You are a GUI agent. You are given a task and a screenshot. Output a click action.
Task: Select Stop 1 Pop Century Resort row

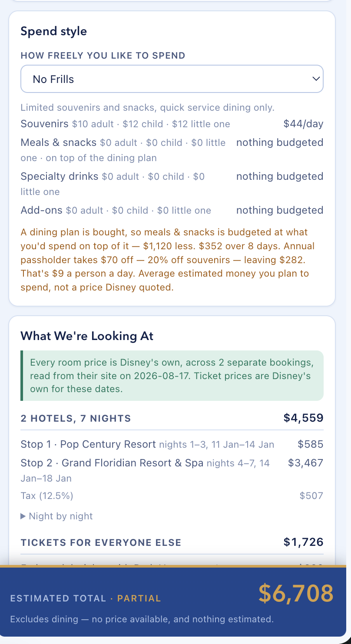(172, 444)
